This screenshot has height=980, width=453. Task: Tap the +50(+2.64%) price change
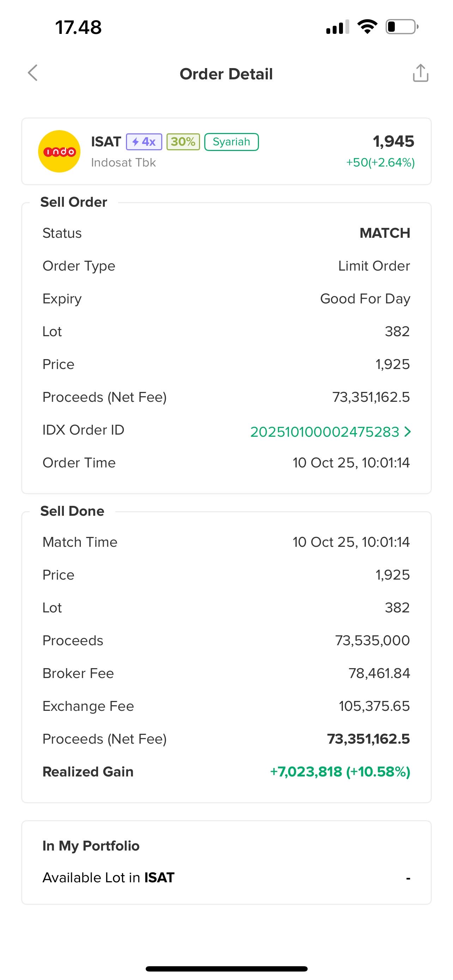pyautogui.click(x=380, y=163)
